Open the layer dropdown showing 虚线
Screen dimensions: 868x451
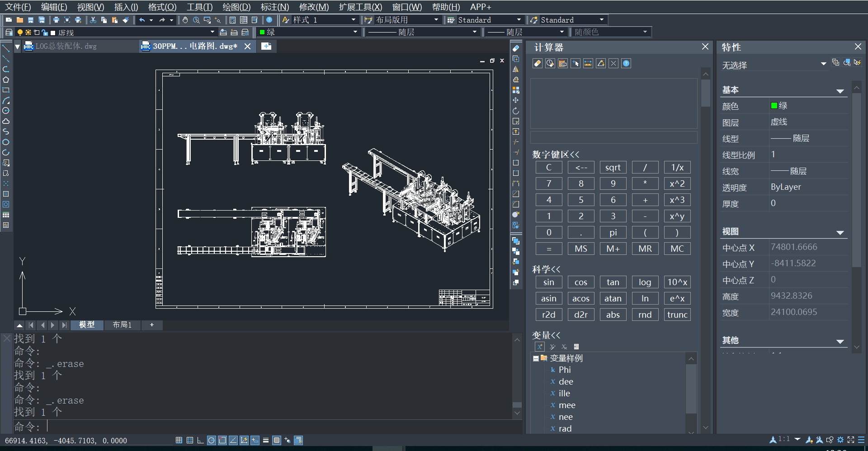coord(212,33)
